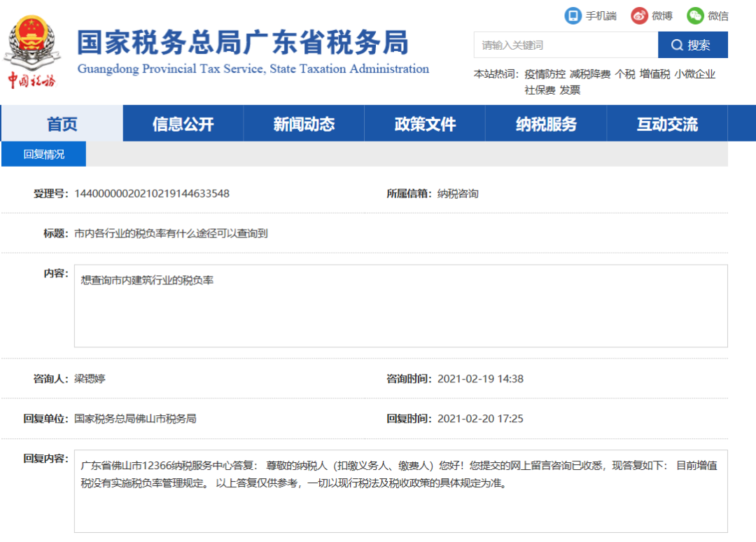This screenshot has width=756, height=542.
Task: Open the 减税降费 hot topic
Action: tap(589, 74)
